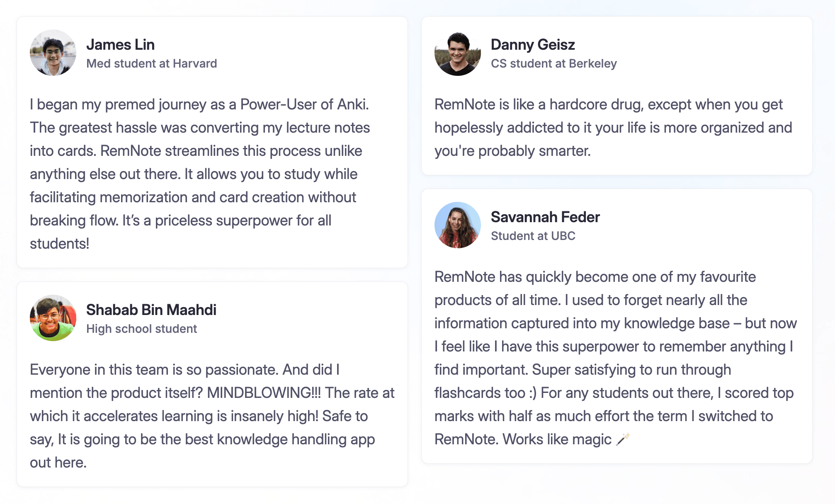Image resolution: width=835 pixels, height=504 pixels.
Task: Click Danny Geisz's avatar picture
Action: pos(458,53)
